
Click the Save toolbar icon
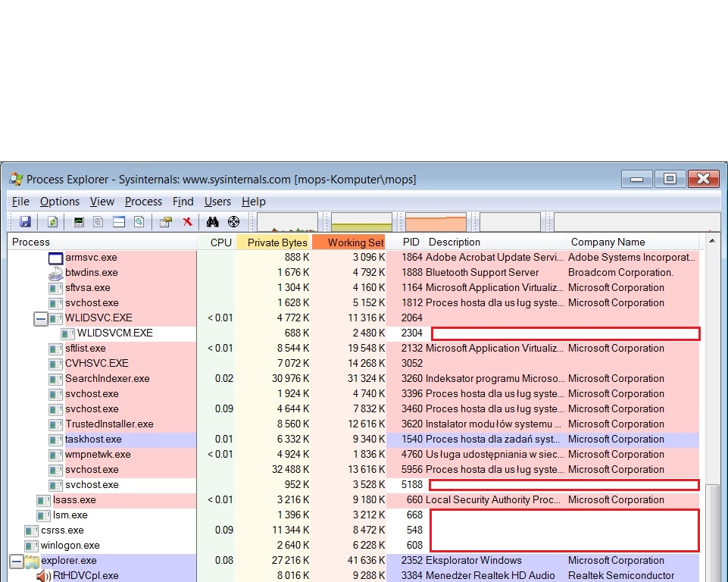[25, 221]
